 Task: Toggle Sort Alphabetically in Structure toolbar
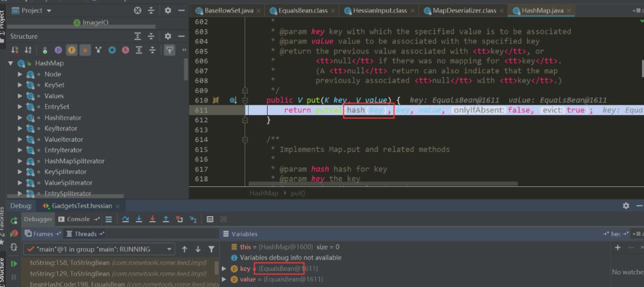click(x=29, y=50)
